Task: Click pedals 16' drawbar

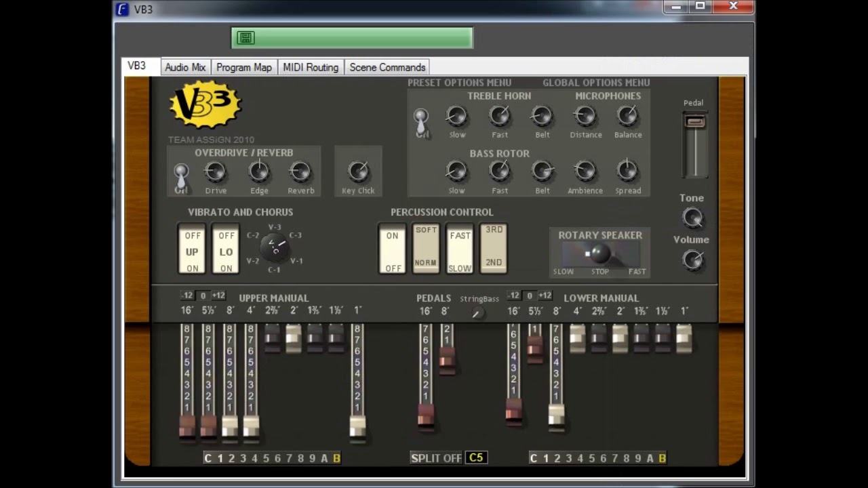Action: tap(426, 415)
